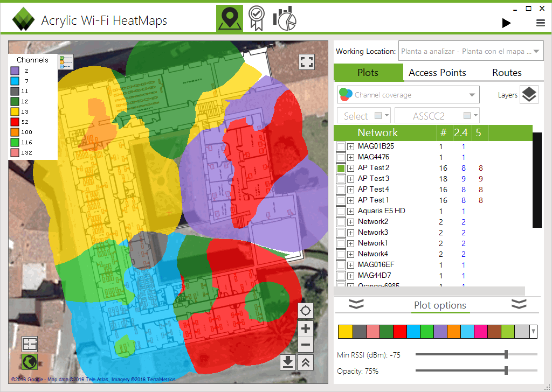Center the map with the crosshair button

point(306,311)
